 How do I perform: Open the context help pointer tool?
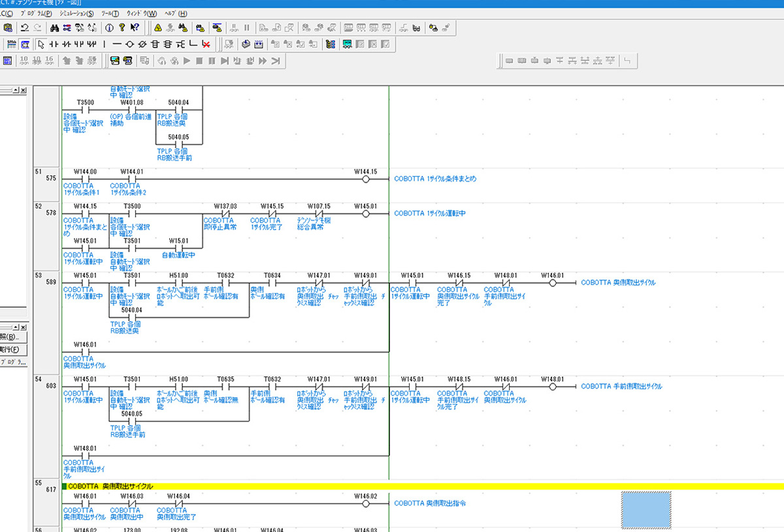[x=134, y=28]
